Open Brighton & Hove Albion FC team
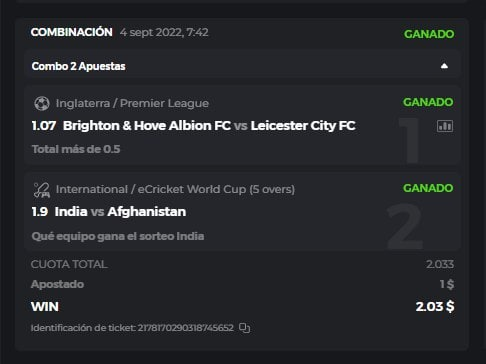 click(147, 126)
